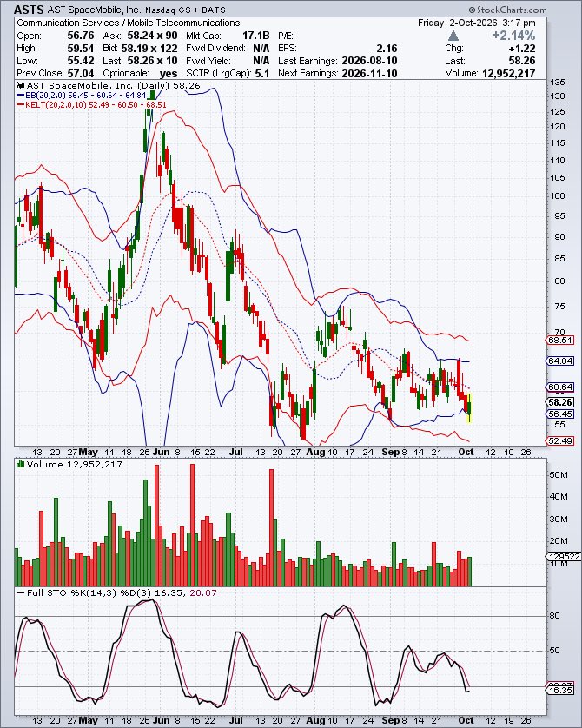Click the header Volume value 12,952,217
Viewport: 582px width, 728px height.
[509, 73]
